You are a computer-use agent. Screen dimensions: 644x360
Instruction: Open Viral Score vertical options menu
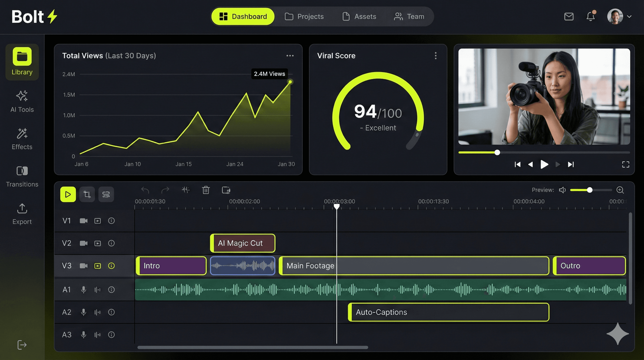(435, 56)
